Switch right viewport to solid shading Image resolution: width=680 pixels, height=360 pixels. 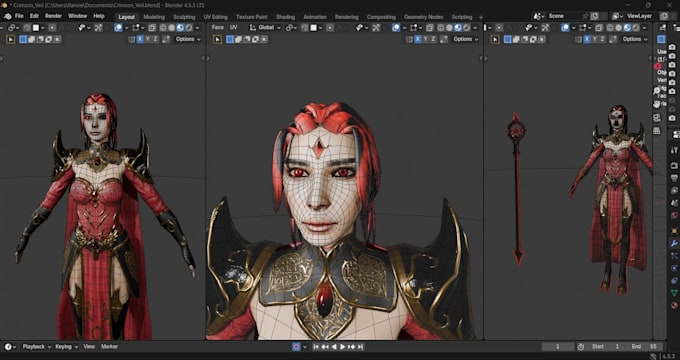click(x=618, y=28)
